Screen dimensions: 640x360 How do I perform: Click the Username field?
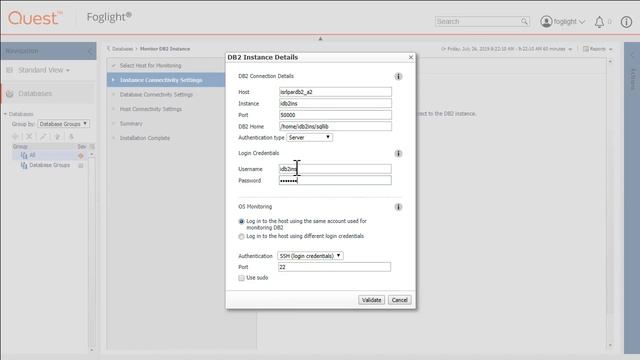pyautogui.click(x=335, y=169)
